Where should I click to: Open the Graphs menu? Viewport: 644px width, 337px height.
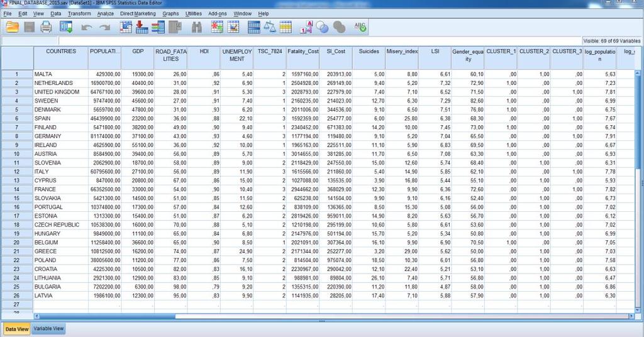pyautogui.click(x=170, y=14)
